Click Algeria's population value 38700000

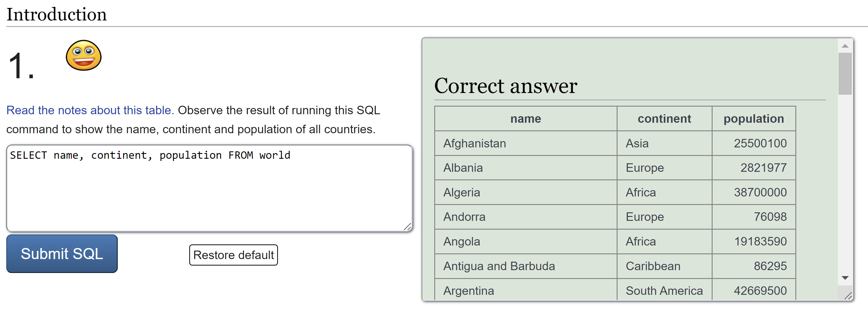(760, 192)
